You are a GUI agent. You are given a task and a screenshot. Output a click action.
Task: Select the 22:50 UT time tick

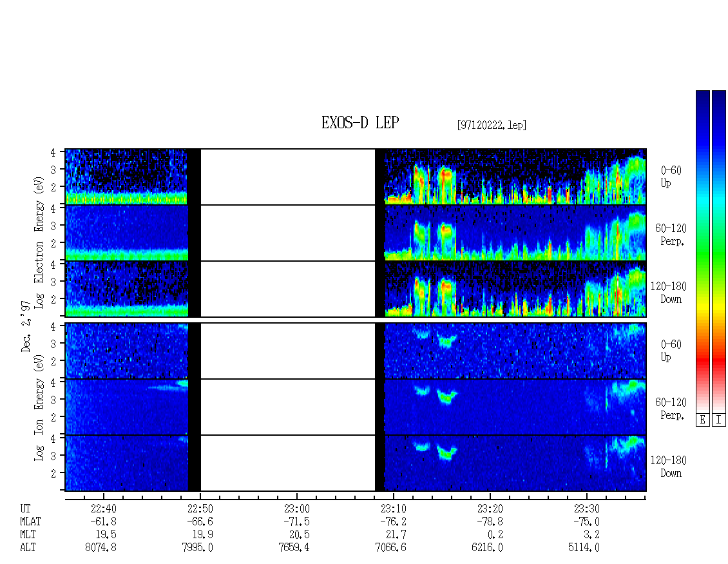(x=200, y=509)
